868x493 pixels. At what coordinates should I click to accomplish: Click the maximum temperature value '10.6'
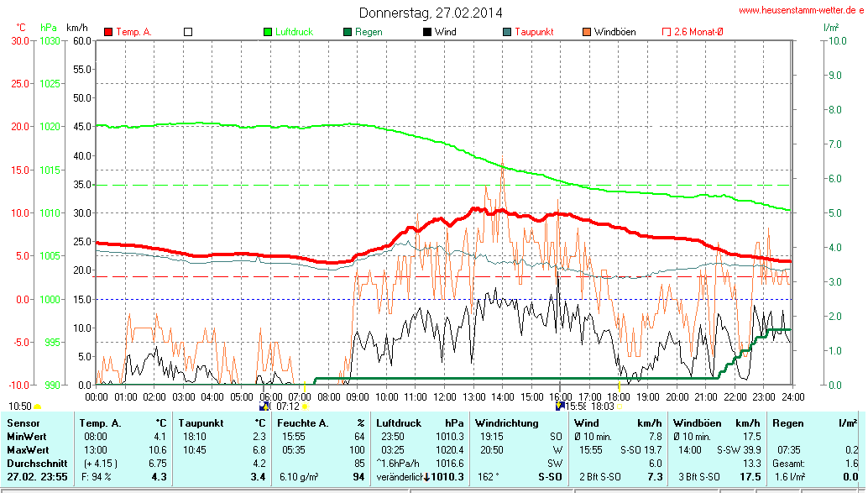[x=158, y=450]
